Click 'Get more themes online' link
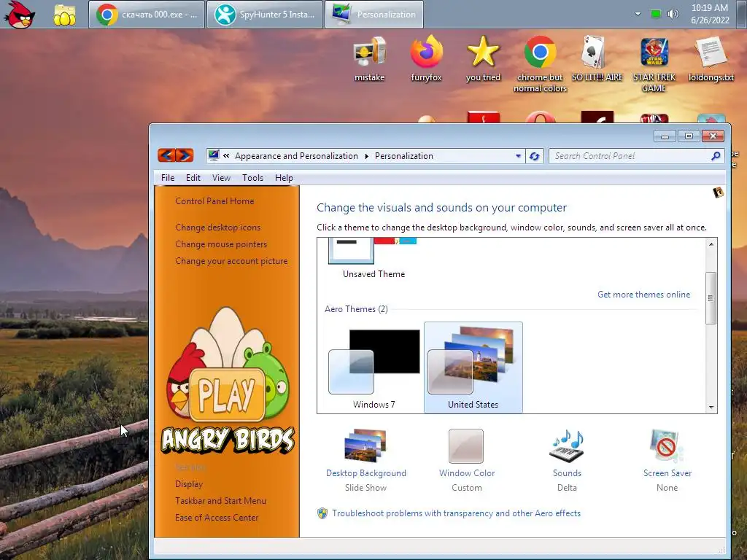This screenshot has width=747, height=560. click(643, 295)
